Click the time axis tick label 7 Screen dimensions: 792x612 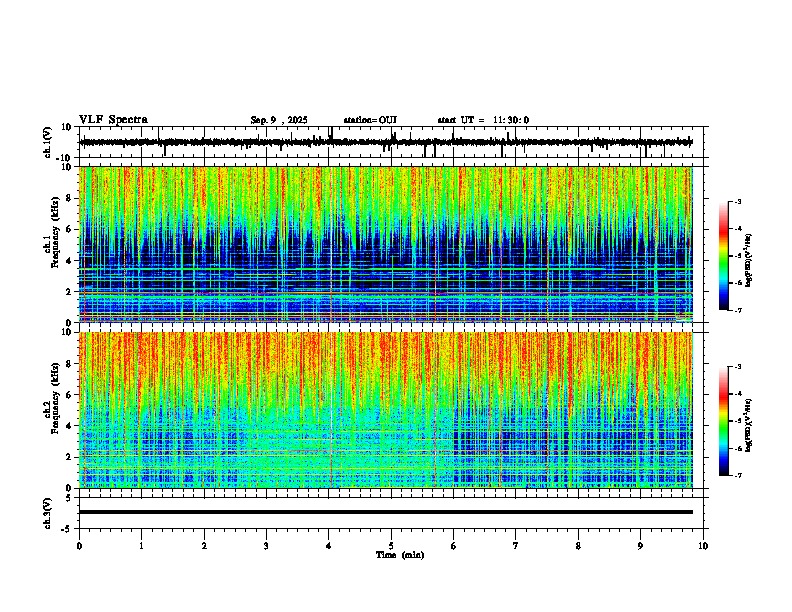[516, 546]
